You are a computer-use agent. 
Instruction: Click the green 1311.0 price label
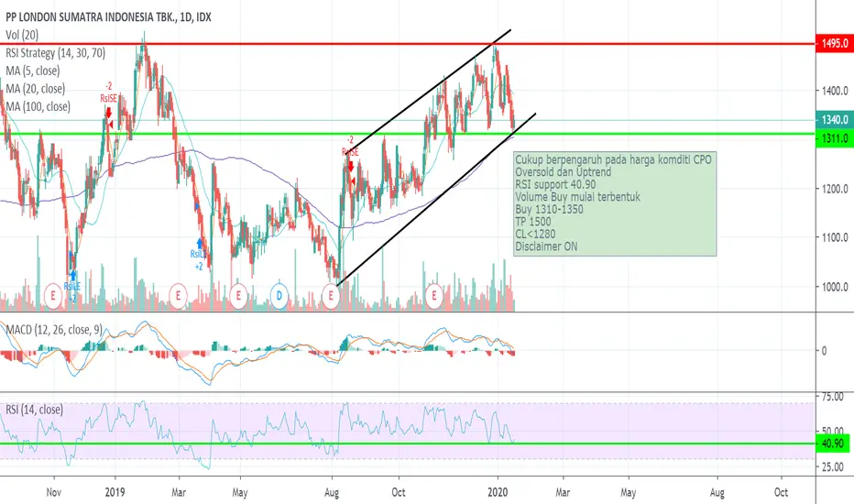pyautogui.click(x=834, y=138)
